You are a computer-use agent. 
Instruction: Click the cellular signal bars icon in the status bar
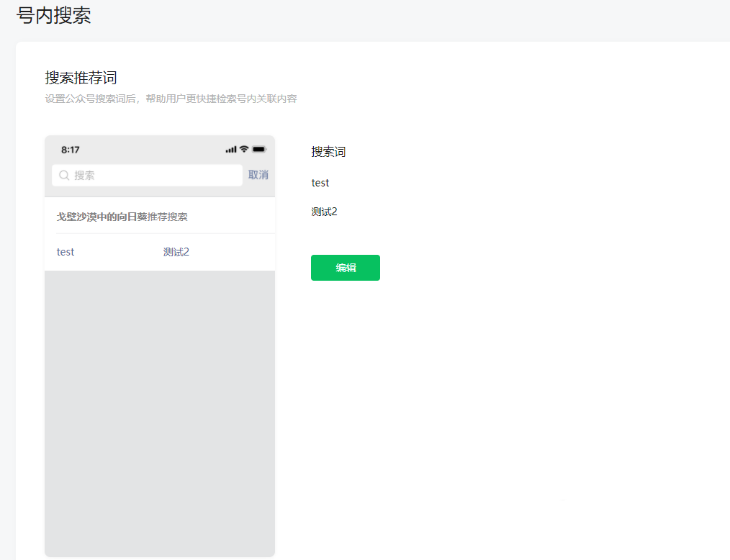[x=230, y=148]
